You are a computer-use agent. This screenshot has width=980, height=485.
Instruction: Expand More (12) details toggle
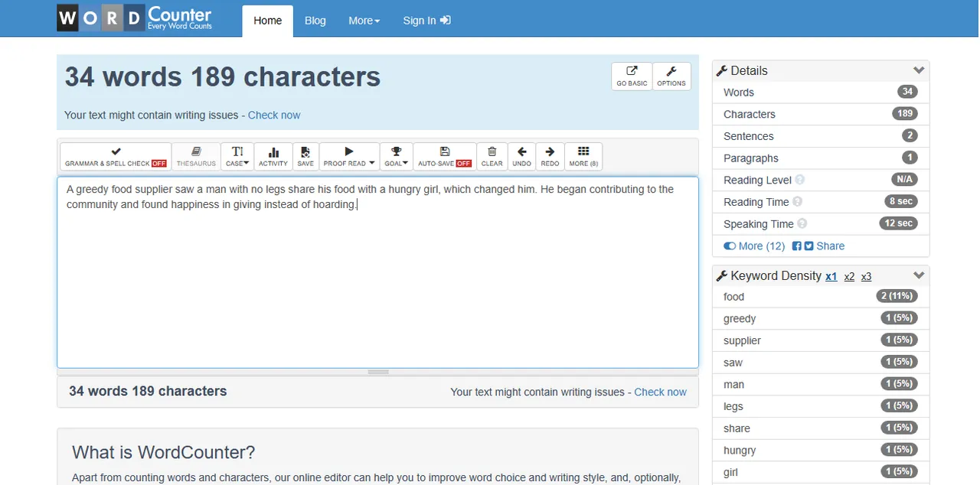tap(754, 246)
